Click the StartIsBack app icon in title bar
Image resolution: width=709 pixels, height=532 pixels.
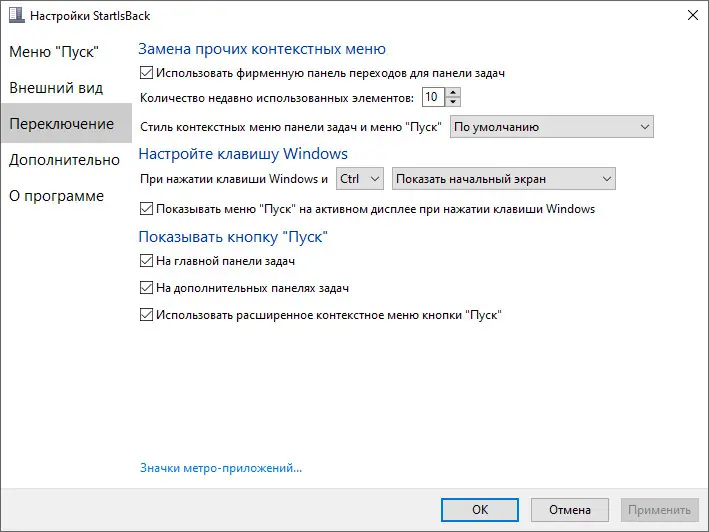pos(17,14)
